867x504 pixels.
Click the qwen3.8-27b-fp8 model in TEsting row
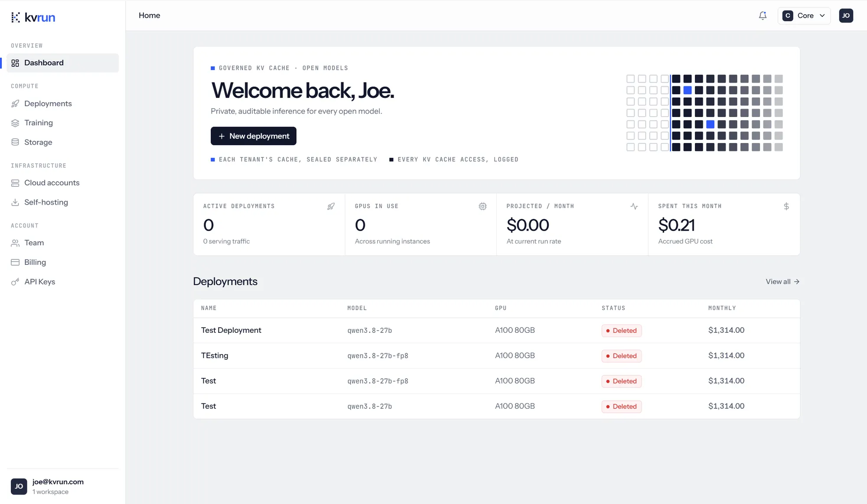pos(378,356)
